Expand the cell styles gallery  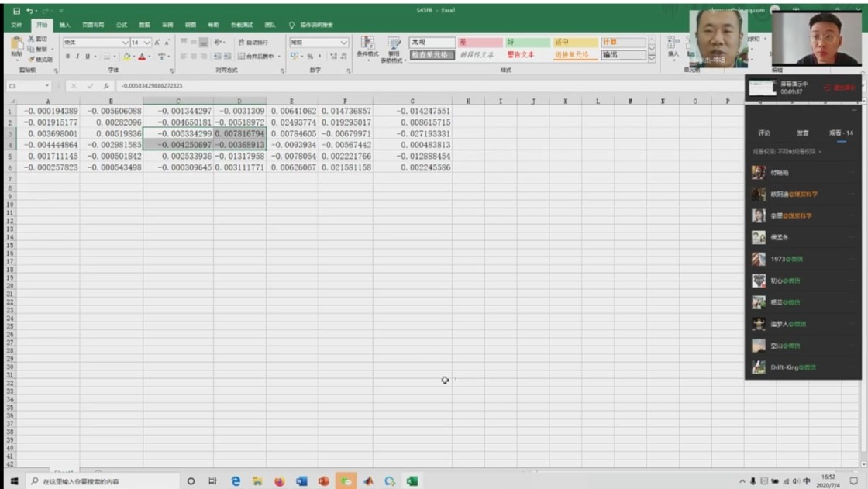pos(652,57)
